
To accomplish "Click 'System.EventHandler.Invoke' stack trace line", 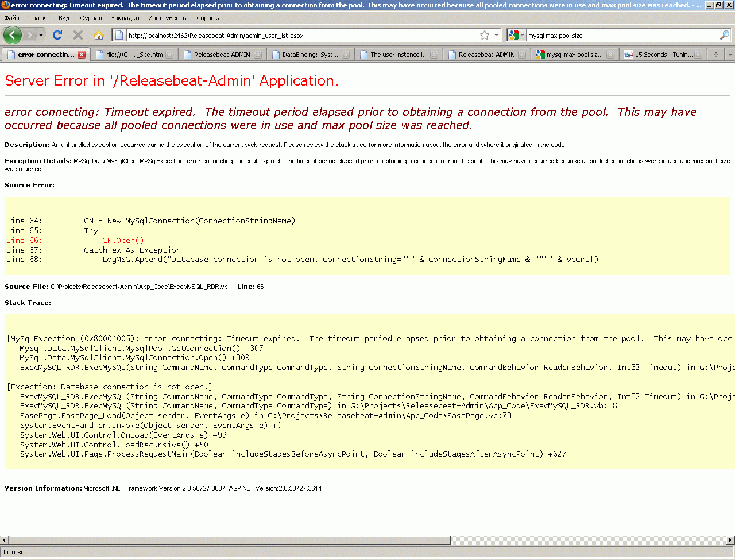I will point(151,426).
